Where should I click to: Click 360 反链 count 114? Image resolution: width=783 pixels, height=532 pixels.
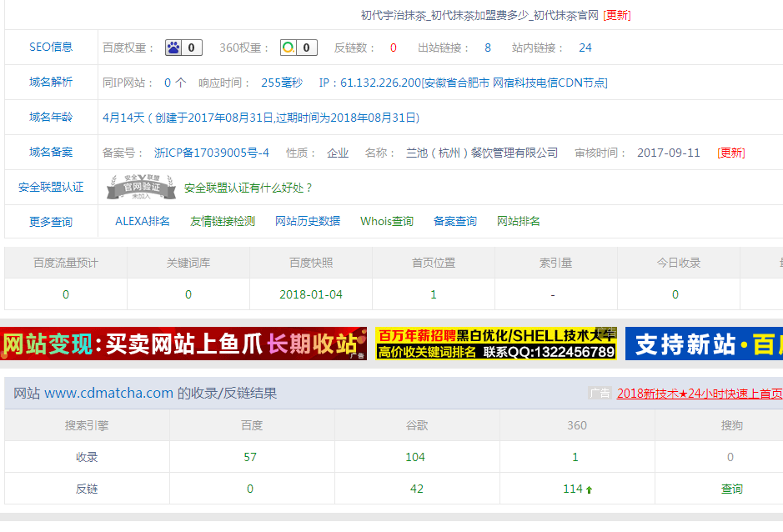pos(573,489)
